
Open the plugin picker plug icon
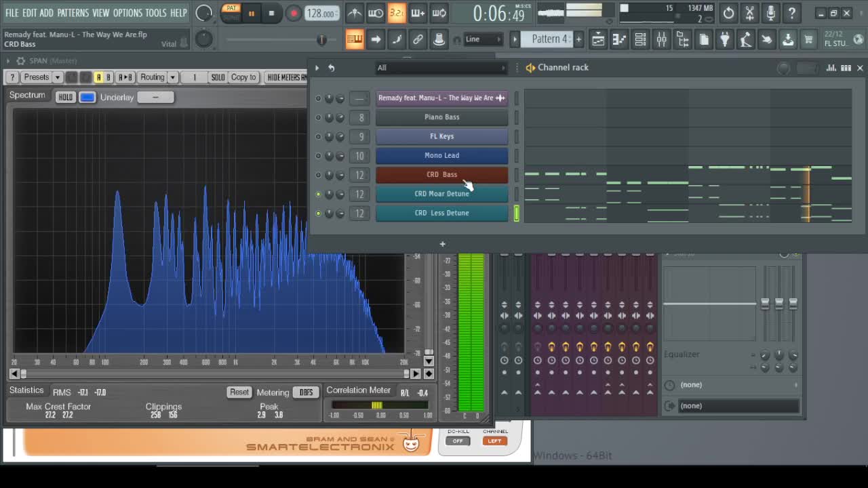[x=725, y=40]
